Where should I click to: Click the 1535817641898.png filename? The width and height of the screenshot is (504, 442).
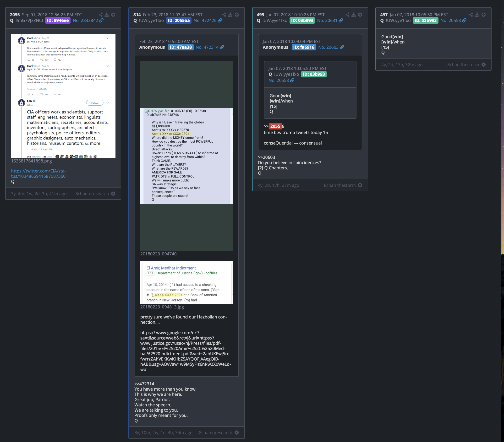pyautogui.click(x=32, y=161)
